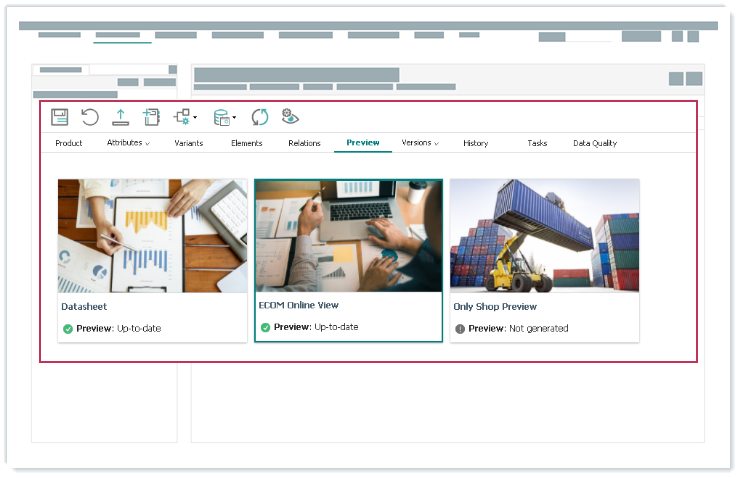
Task: Switch to the Tasks tab
Action: point(537,143)
